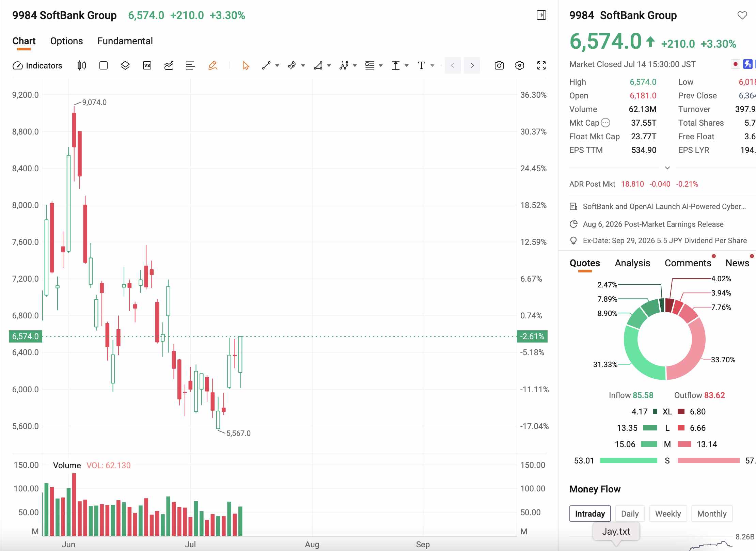Select the triangle shape tool

point(318,65)
